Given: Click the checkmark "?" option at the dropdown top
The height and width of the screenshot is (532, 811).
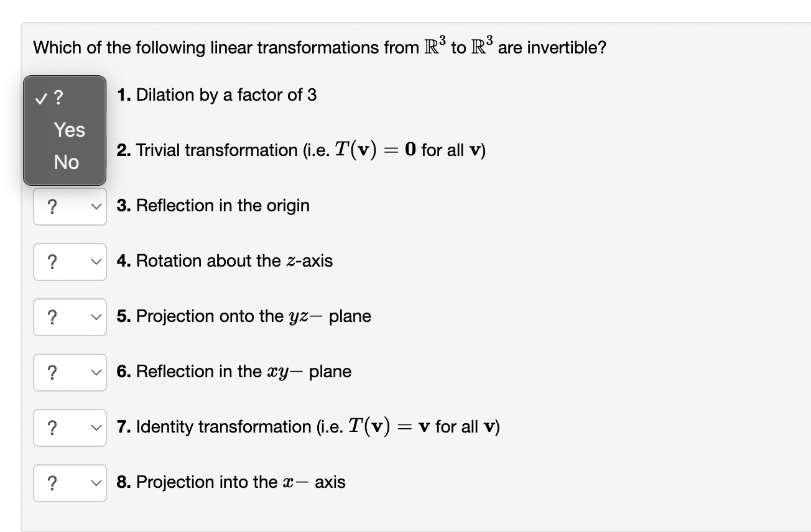Looking at the screenshot, I should 55,96.
